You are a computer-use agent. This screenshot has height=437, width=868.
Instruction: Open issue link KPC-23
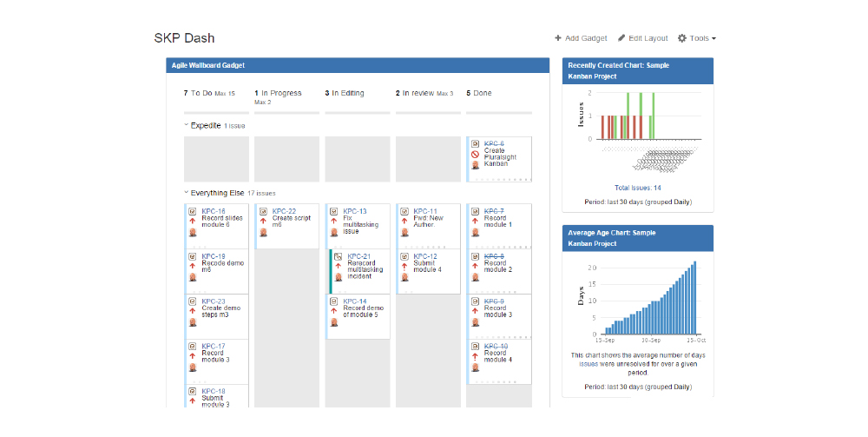214,301
